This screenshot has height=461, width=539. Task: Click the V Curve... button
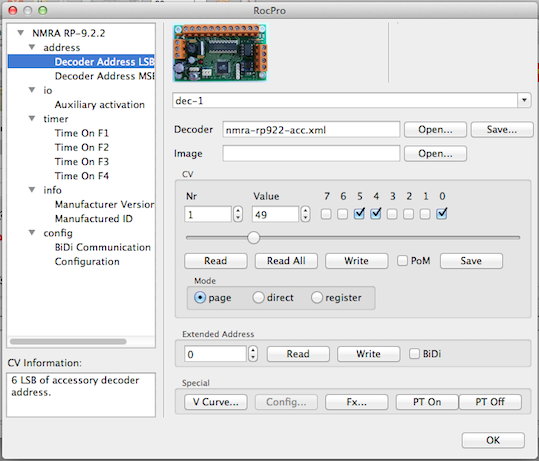point(216,402)
